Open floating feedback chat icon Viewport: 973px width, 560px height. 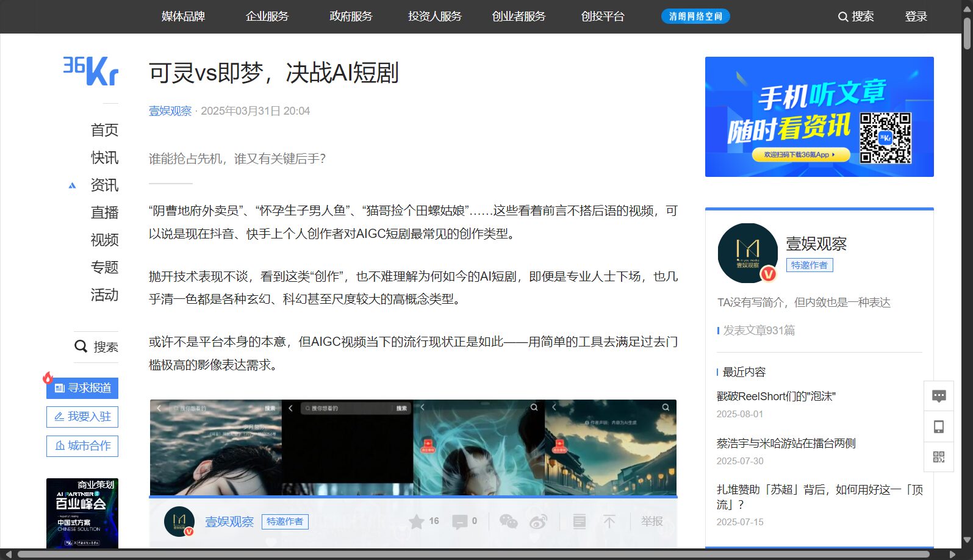pyautogui.click(x=939, y=397)
